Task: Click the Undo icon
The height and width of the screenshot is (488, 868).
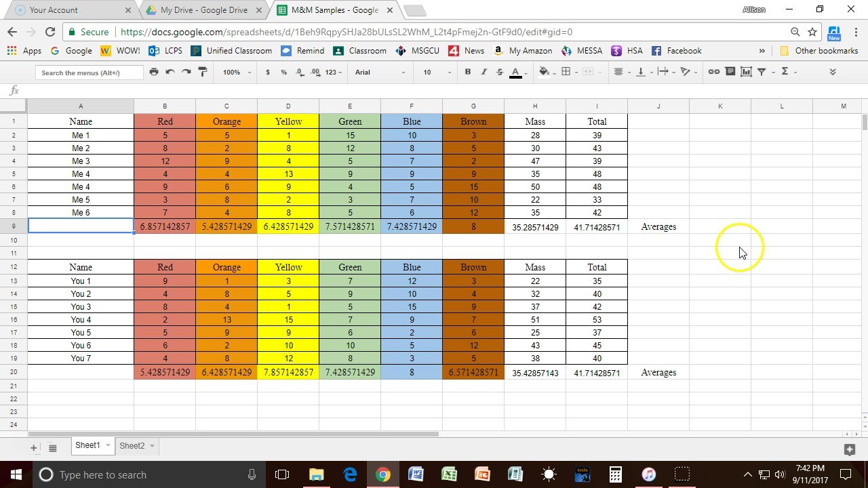Action: tap(169, 72)
